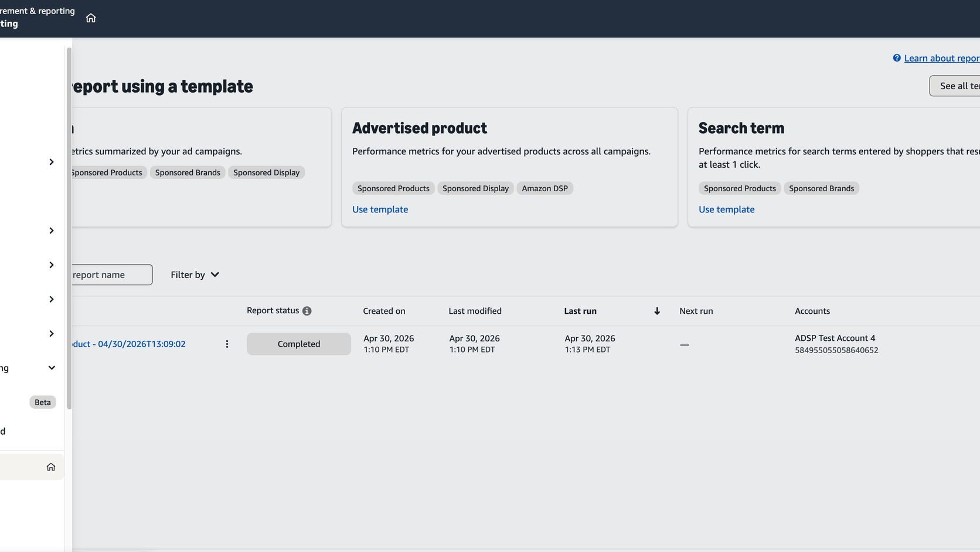Sort by Last run column header
Viewport: 980px width, 552px height.
click(x=580, y=311)
